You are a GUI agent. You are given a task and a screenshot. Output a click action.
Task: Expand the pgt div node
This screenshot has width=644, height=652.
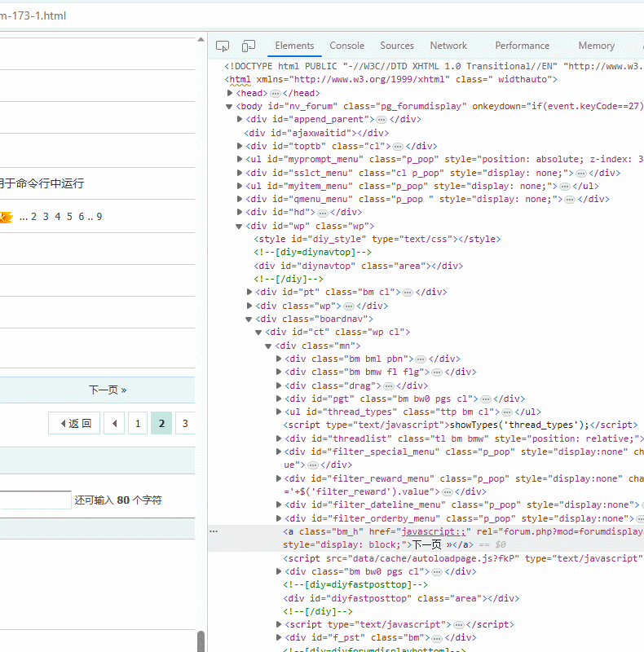pyautogui.click(x=279, y=399)
